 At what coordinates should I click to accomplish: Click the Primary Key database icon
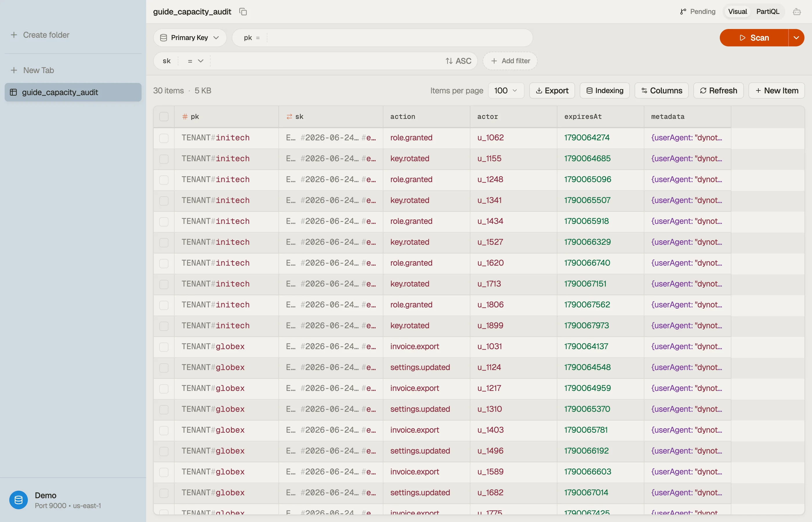pos(163,38)
